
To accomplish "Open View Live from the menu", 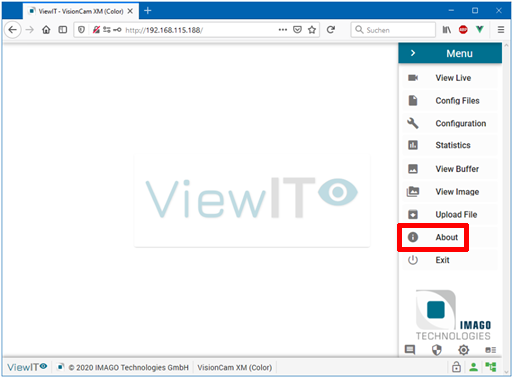I will [x=450, y=78].
